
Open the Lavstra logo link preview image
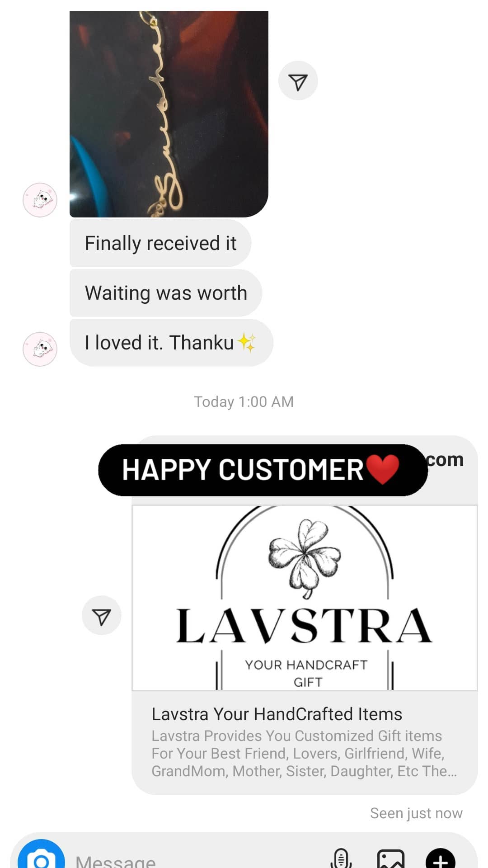(x=305, y=598)
